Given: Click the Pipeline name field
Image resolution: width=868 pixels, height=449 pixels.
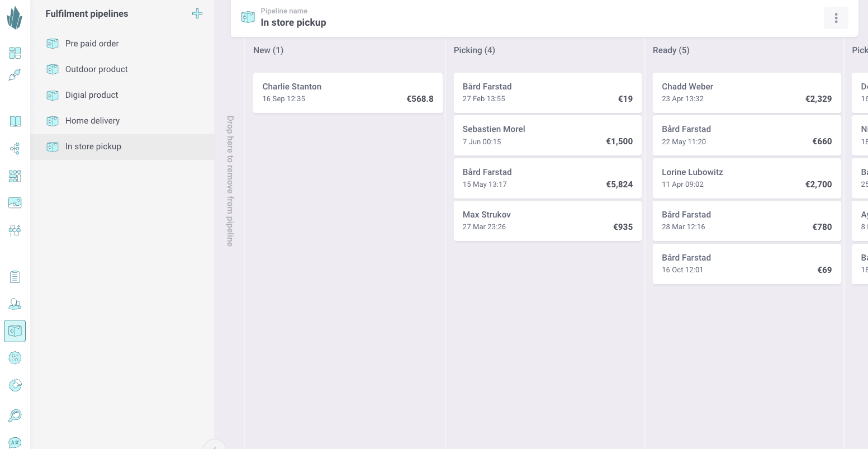Looking at the screenshot, I should (293, 22).
